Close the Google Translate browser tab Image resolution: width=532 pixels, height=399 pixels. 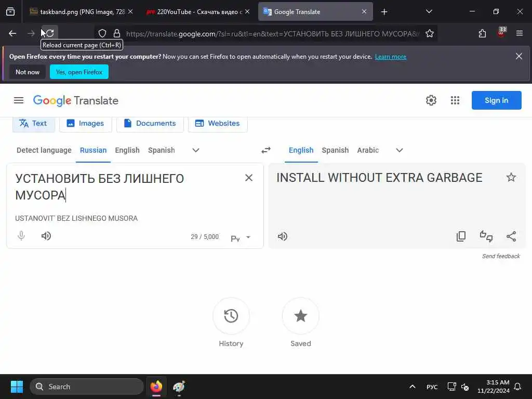[x=364, y=11]
